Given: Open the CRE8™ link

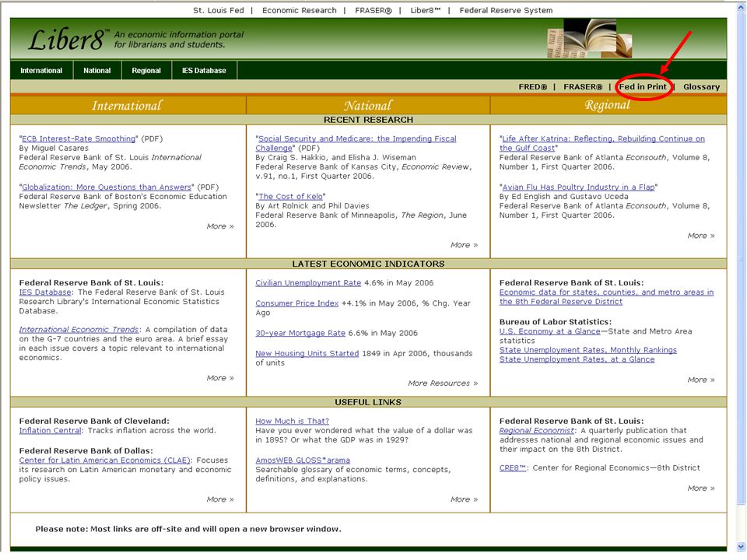Looking at the screenshot, I should click(x=513, y=468).
